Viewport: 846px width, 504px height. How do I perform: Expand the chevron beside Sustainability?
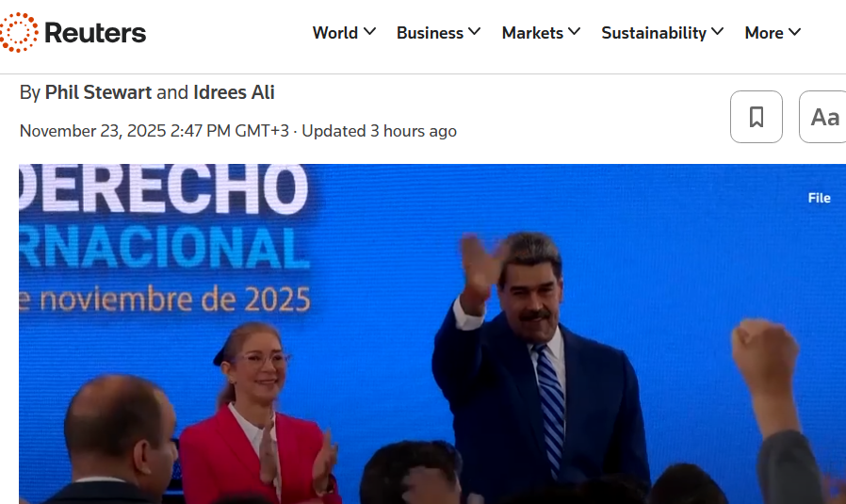tap(718, 32)
